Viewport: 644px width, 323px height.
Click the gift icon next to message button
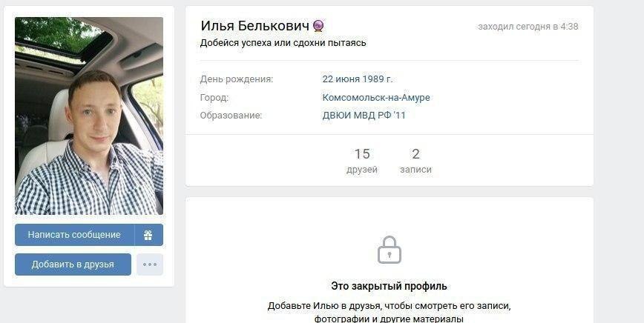tap(148, 235)
